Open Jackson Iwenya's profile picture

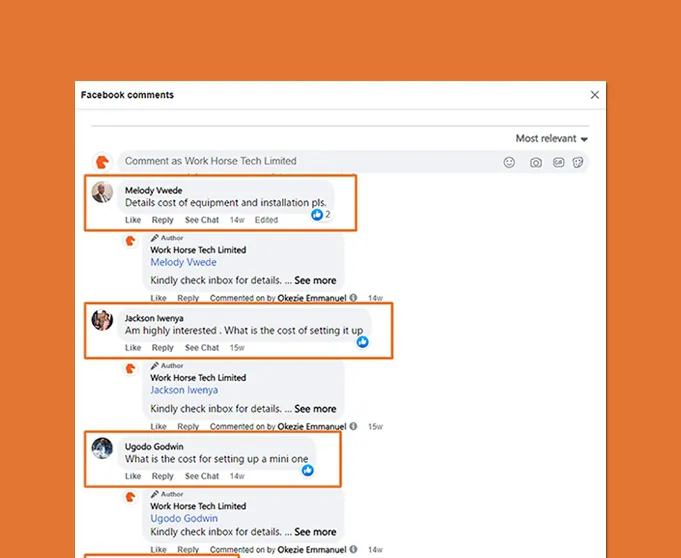(102, 320)
